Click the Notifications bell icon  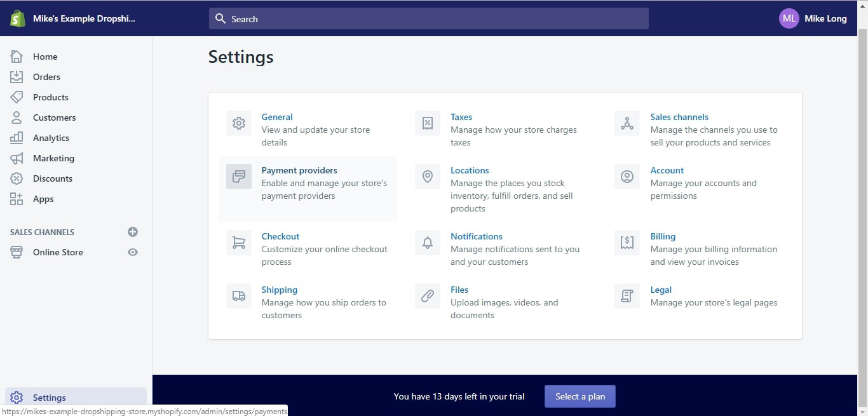(428, 243)
